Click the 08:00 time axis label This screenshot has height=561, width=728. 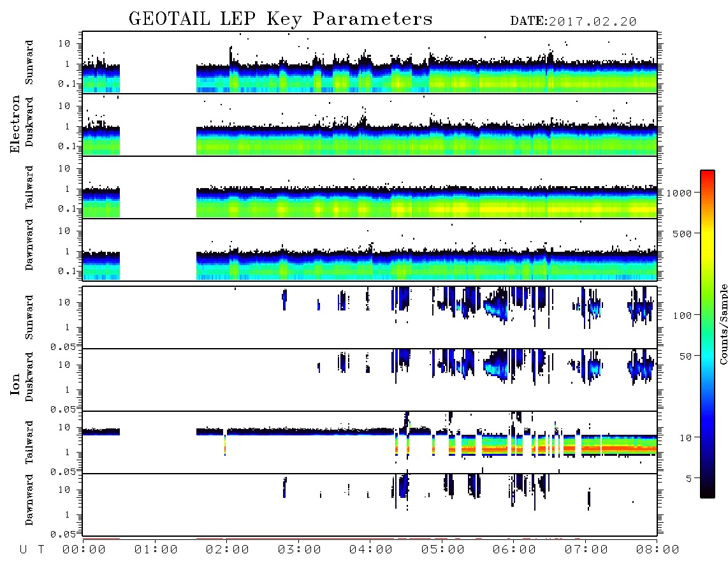pos(658,550)
